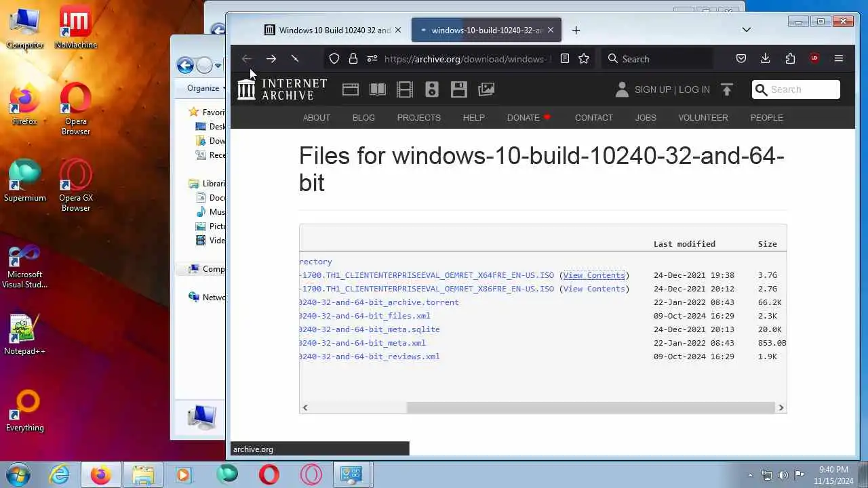Open the reviews.xml link
Viewport: 868px width, 488px height.
click(370, 357)
